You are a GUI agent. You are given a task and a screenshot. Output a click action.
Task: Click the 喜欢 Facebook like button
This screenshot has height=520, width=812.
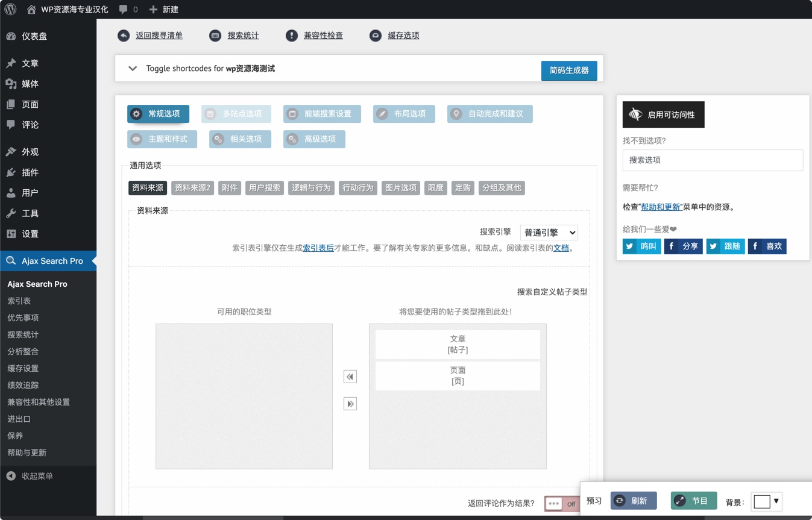[767, 246]
